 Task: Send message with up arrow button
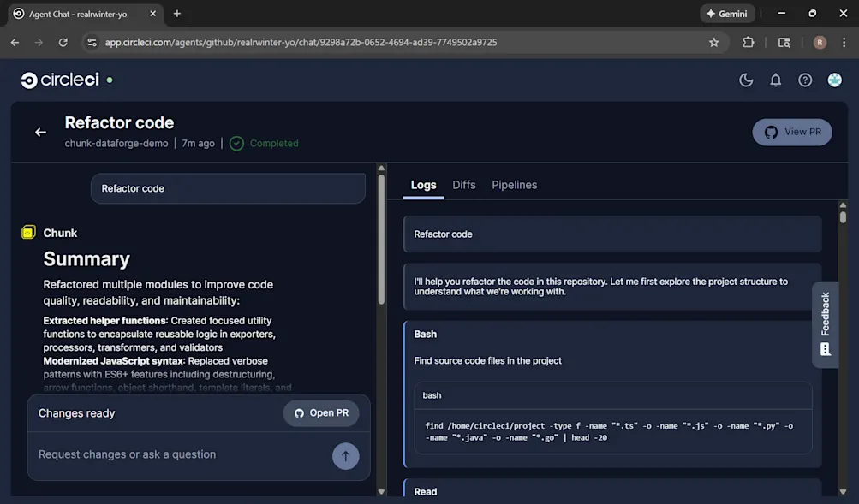click(346, 456)
